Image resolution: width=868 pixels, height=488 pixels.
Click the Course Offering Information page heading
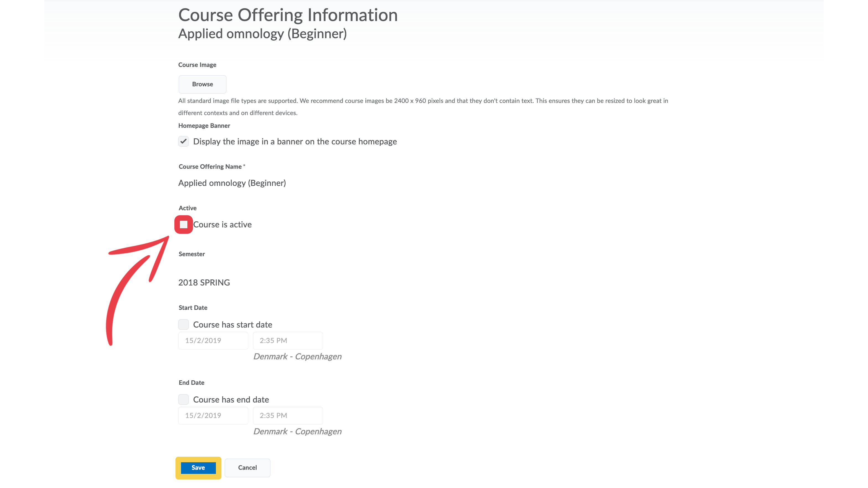(288, 15)
